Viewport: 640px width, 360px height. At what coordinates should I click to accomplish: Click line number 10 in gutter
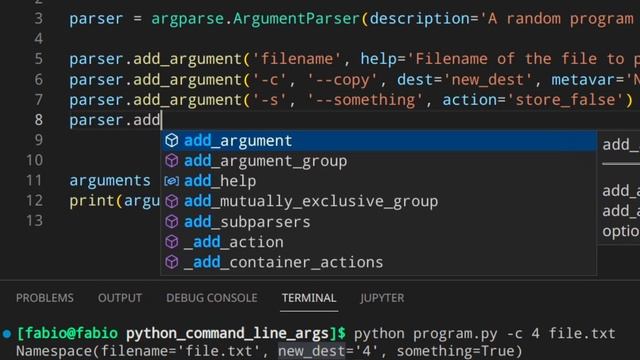34,160
